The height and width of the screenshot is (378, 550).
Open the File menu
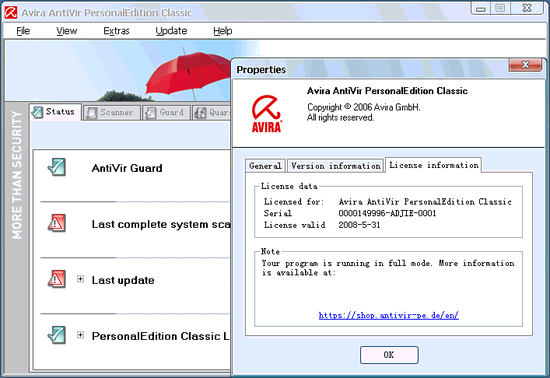point(23,31)
